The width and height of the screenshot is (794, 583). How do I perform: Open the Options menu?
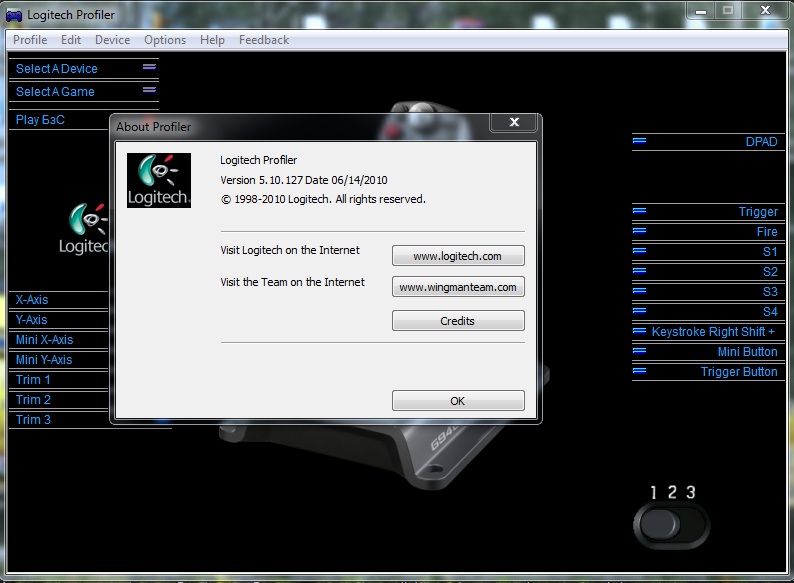click(x=165, y=40)
